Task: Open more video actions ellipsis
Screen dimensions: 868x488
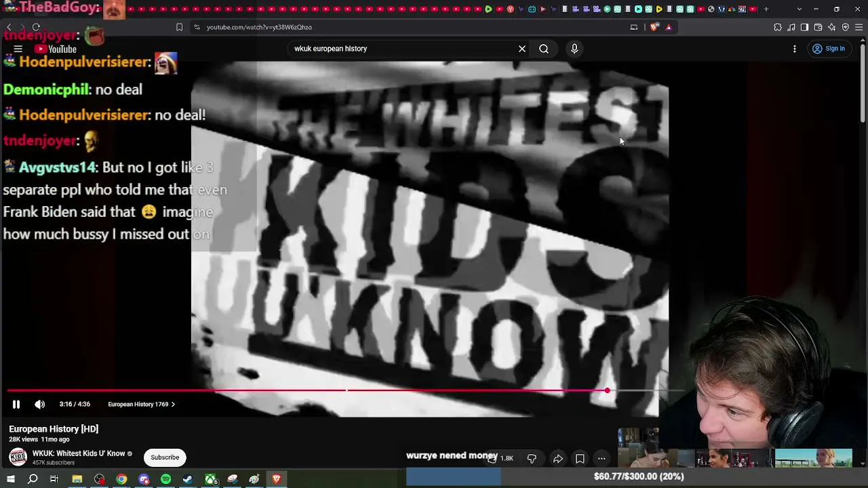Action: 601,459
